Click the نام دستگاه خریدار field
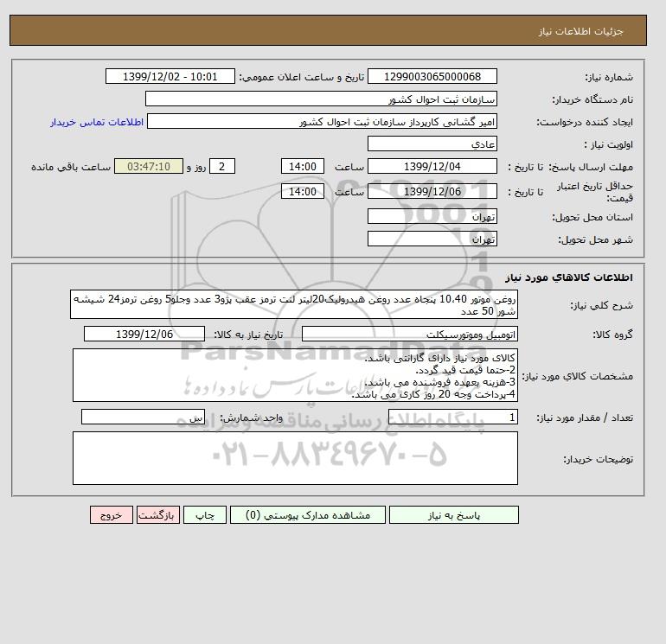Image resolution: width=666 pixels, height=644 pixels. [321, 99]
